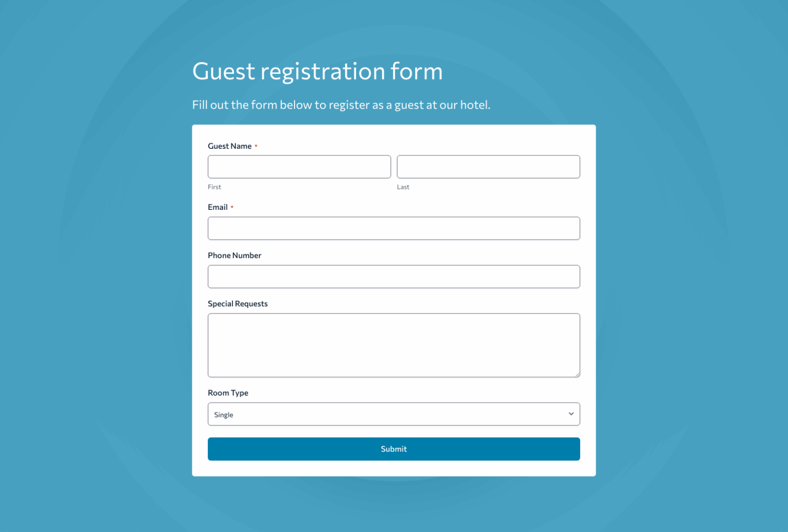Click the resize handle of the Special Requests box
788x532 pixels.
(x=578, y=374)
